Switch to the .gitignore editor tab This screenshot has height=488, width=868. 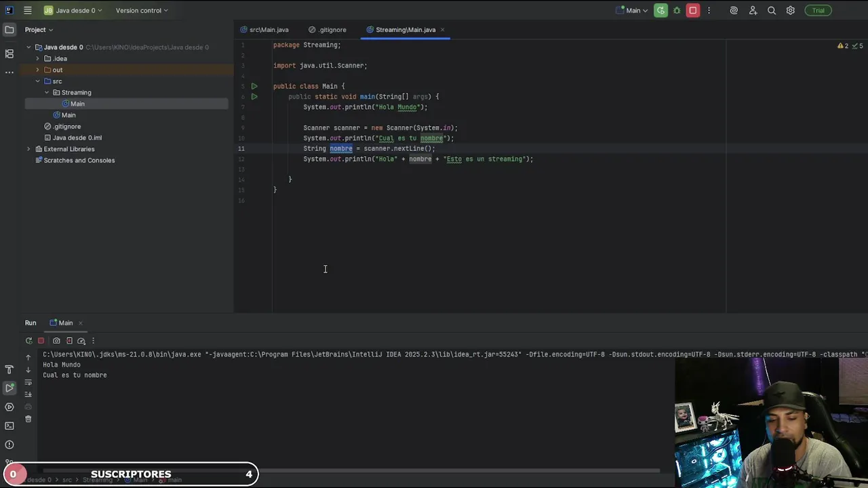point(328,30)
